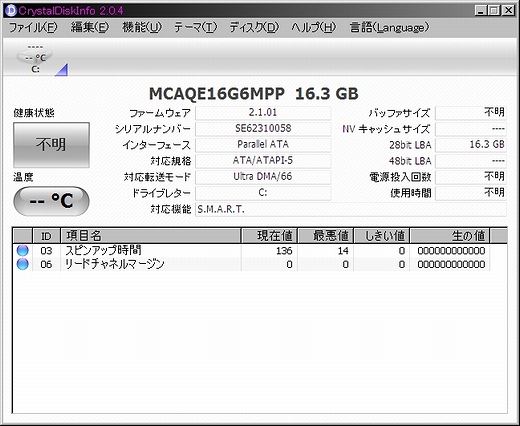Click raw value of リードチャネルマージン

pos(451,264)
